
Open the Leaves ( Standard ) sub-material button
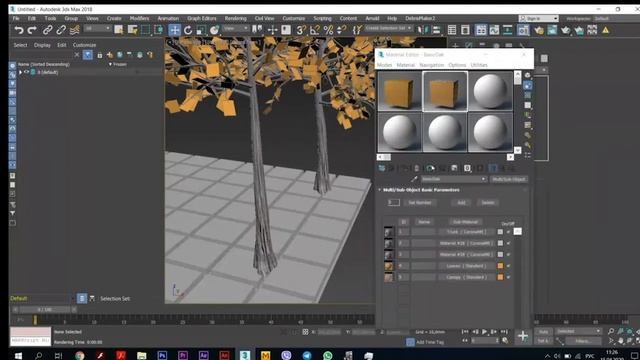pyautogui.click(x=466, y=266)
